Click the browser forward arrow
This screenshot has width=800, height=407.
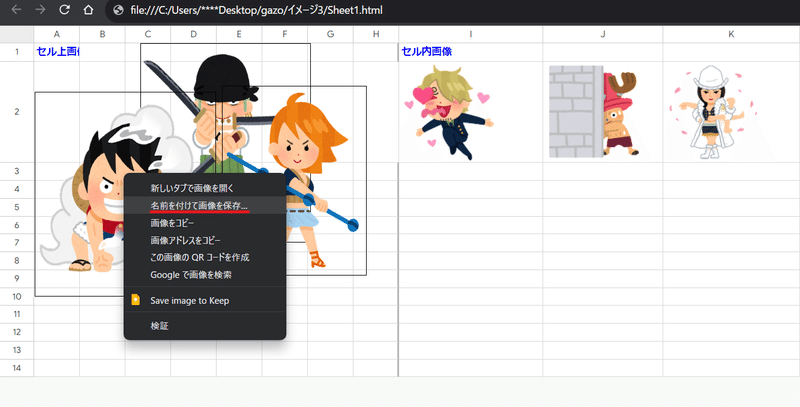point(40,10)
